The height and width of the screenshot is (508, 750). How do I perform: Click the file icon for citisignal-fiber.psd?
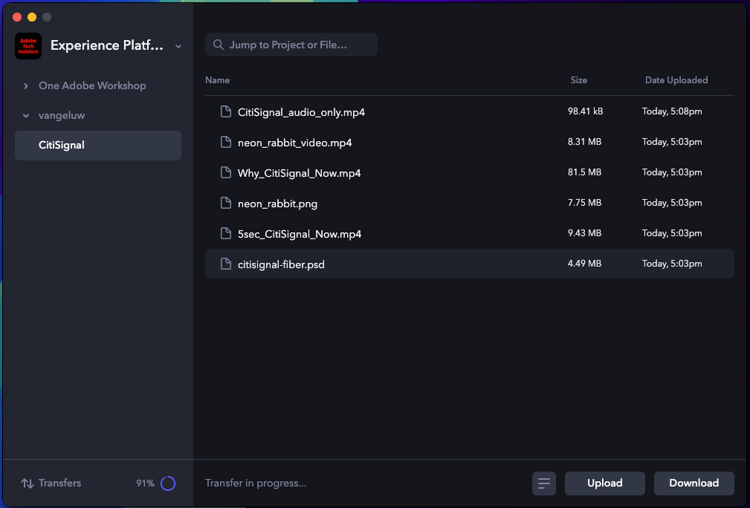[226, 264]
